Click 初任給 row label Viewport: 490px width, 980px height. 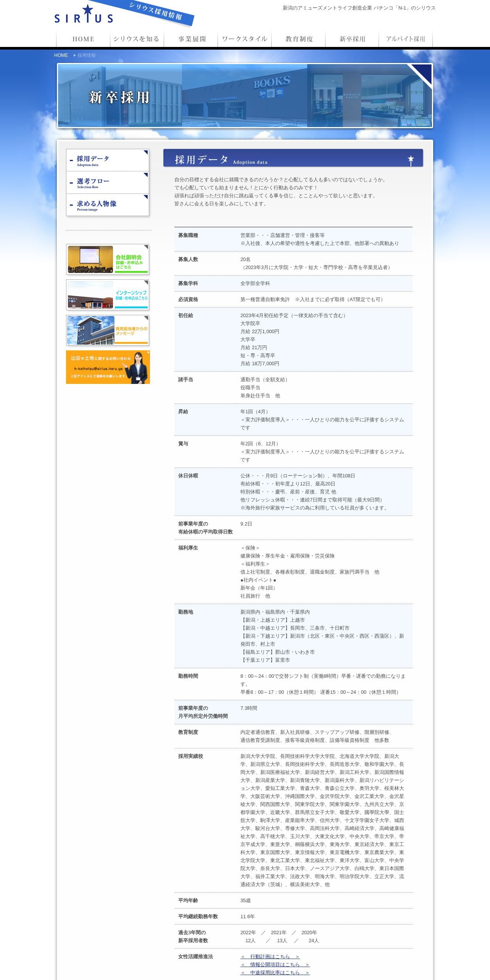[185, 316]
